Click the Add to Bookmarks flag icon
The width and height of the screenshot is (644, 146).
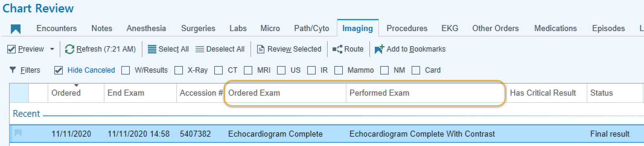pyautogui.click(x=379, y=49)
